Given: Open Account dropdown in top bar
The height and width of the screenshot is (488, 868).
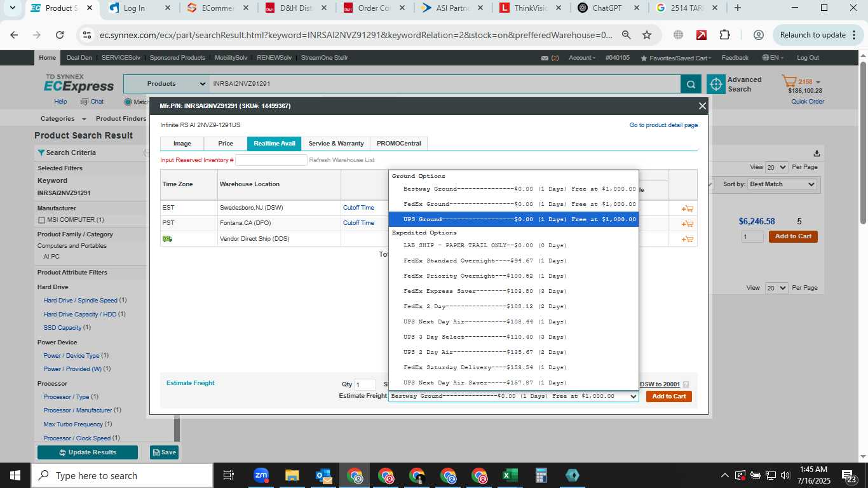Looking at the screenshot, I should tap(582, 58).
